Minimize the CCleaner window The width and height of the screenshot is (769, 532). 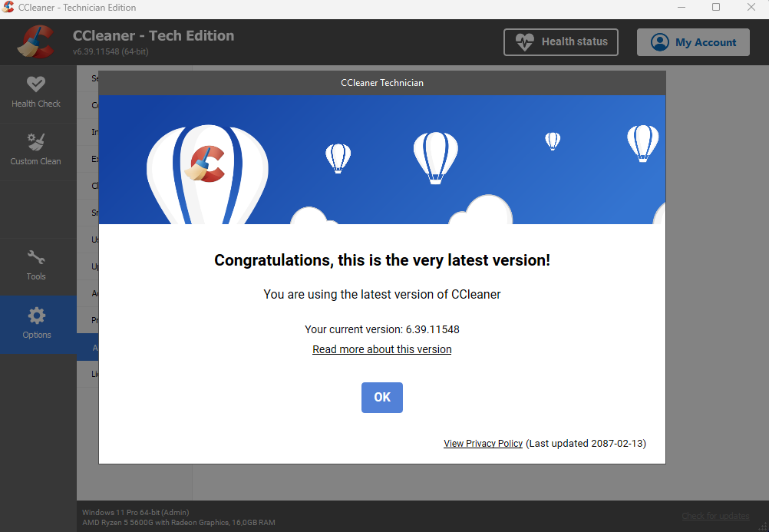coord(682,8)
